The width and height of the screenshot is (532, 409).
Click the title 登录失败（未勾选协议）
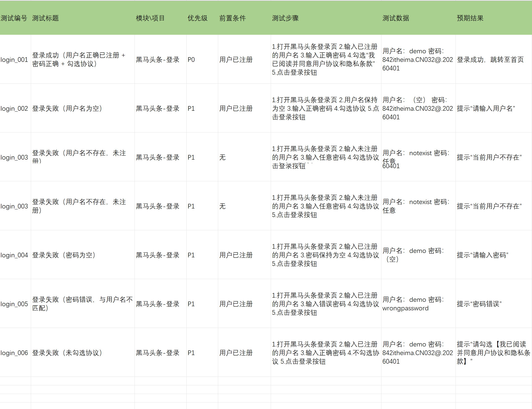pos(83,352)
